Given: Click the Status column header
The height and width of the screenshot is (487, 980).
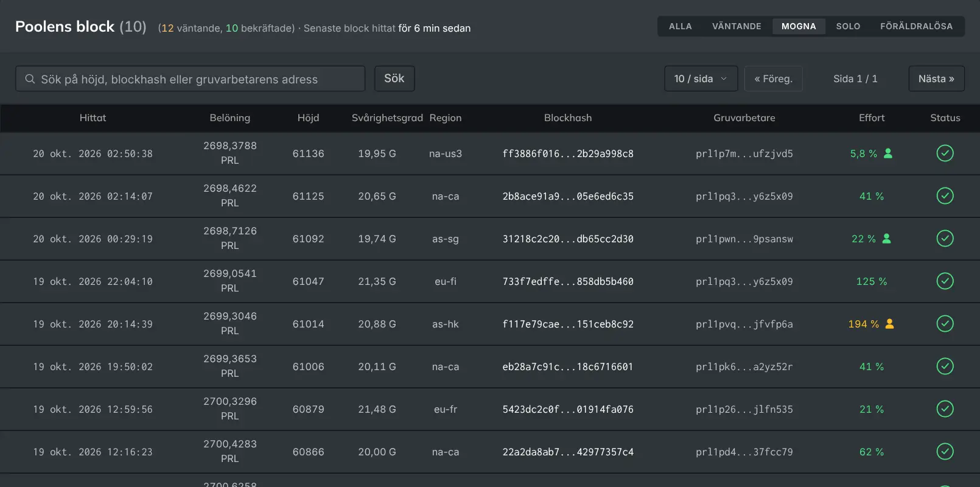Looking at the screenshot, I should click(945, 117).
